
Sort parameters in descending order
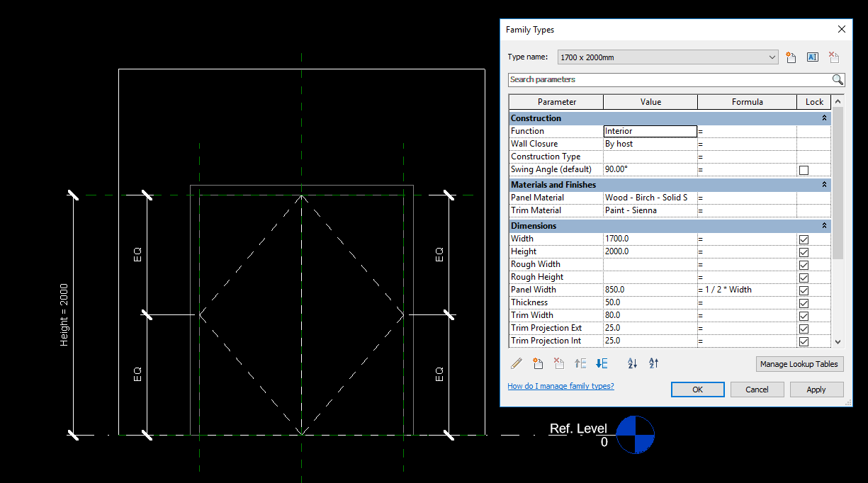(653, 363)
